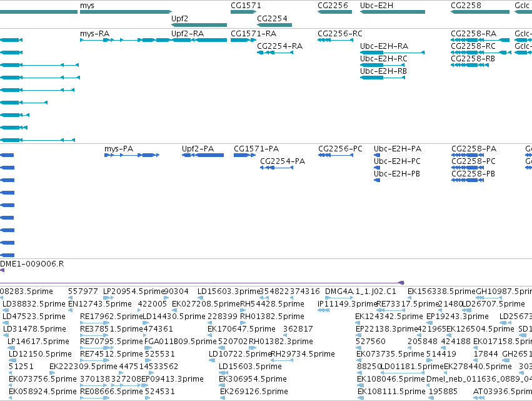This screenshot has height=401, width=532.
Task: Click EST LD47523.5prime
Action: (x=34, y=317)
